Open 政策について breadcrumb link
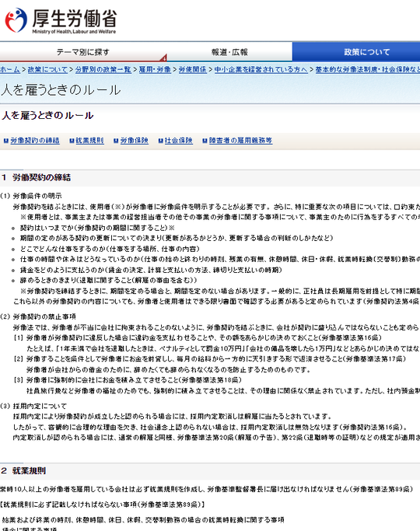420x531 pixels. point(47,69)
